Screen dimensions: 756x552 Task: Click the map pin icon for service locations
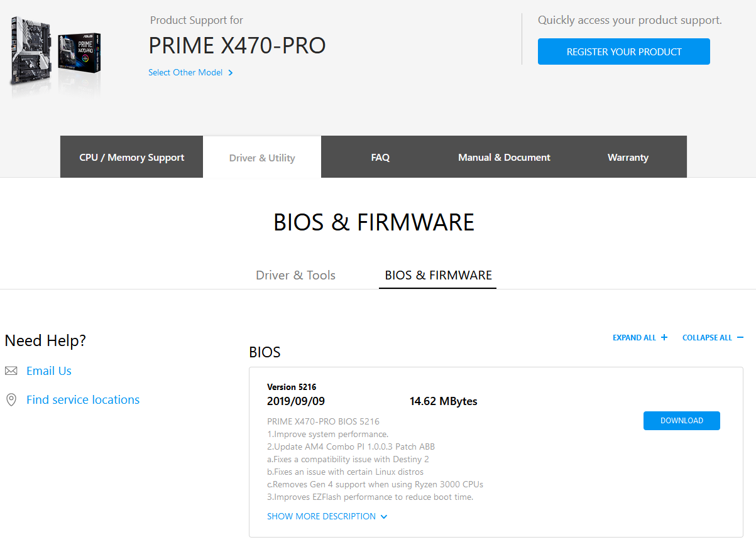tap(11, 400)
